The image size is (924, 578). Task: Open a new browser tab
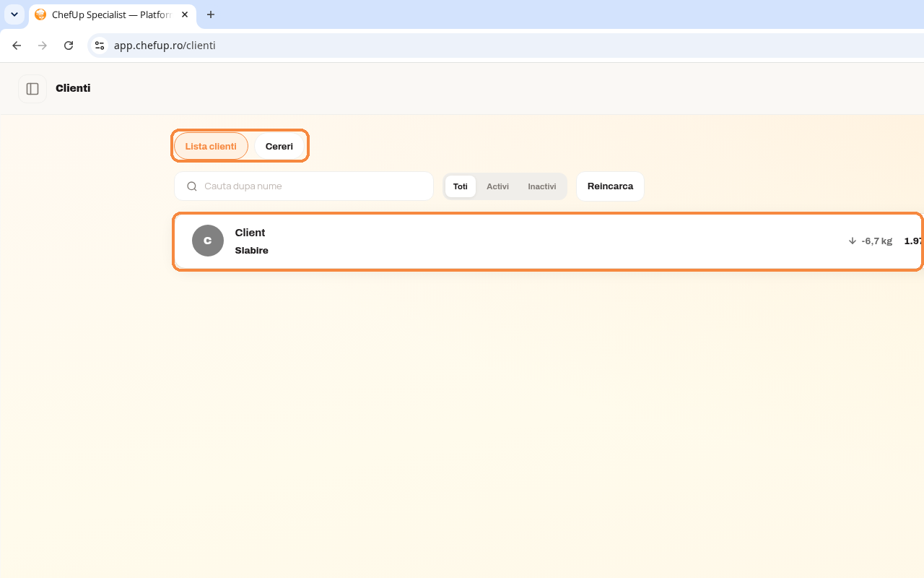[x=211, y=14]
